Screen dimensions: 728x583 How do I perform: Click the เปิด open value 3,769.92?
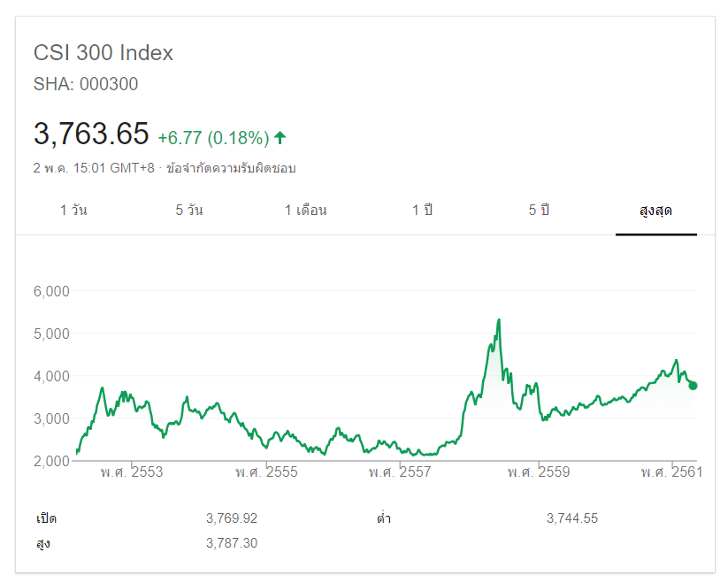pyautogui.click(x=232, y=518)
